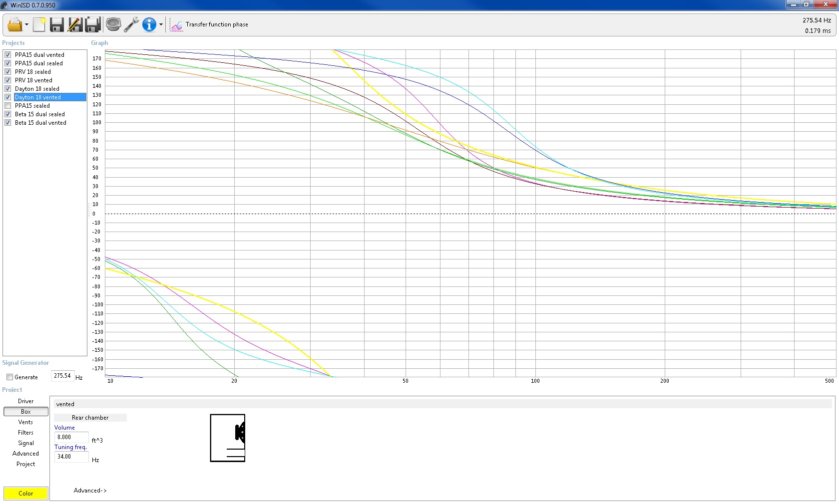The width and height of the screenshot is (839, 504).
Task: Uncheck the PRV 18 vented checkbox
Action: point(8,80)
